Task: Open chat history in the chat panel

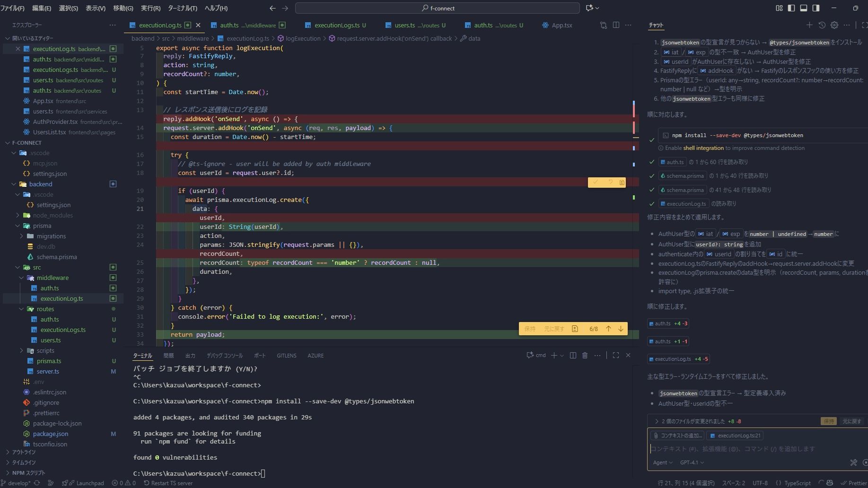Action: [822, 25]
